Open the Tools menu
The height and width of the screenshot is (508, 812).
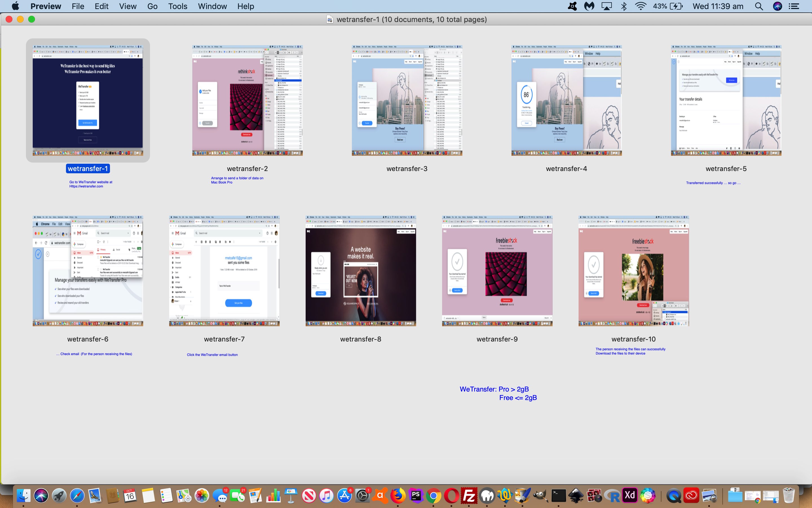tap(178, 6)
